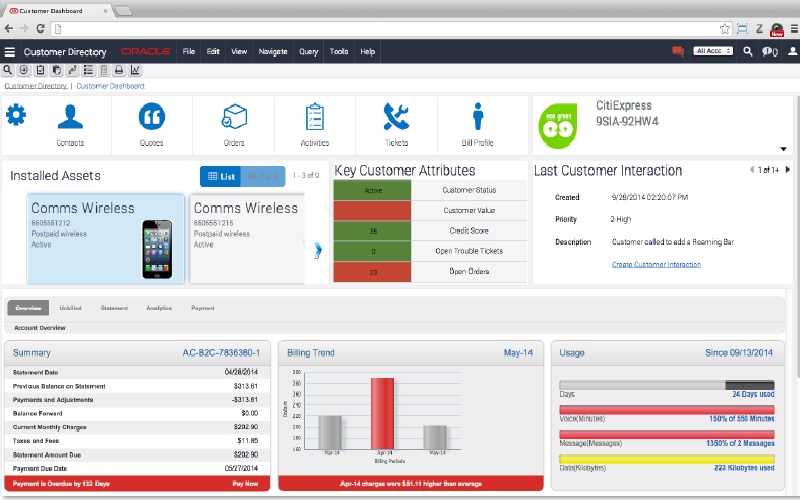Select the Comms Wireless 6505551212 card
The height and width of the screenshot is (500, 800).
[x=106, y=238]
